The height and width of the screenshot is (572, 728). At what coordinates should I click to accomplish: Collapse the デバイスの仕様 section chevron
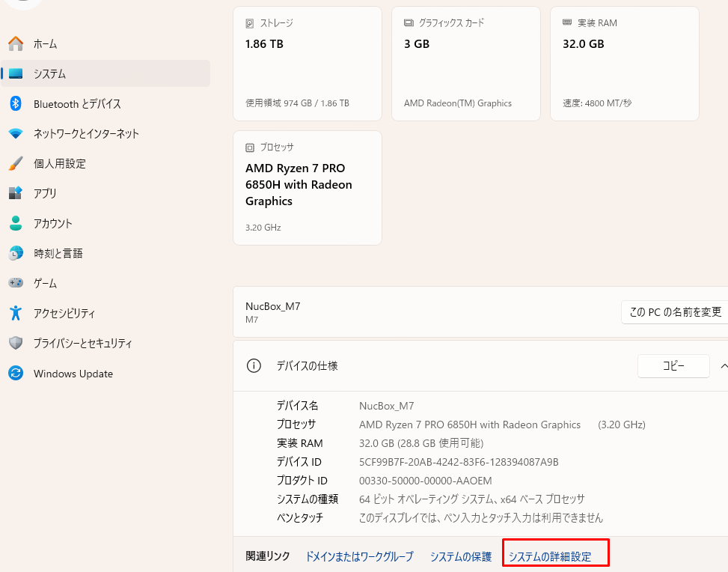(723, 366)
